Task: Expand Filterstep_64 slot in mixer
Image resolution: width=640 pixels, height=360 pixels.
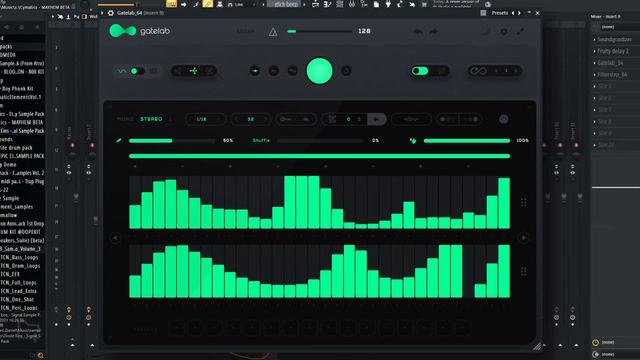Action: 594,75
